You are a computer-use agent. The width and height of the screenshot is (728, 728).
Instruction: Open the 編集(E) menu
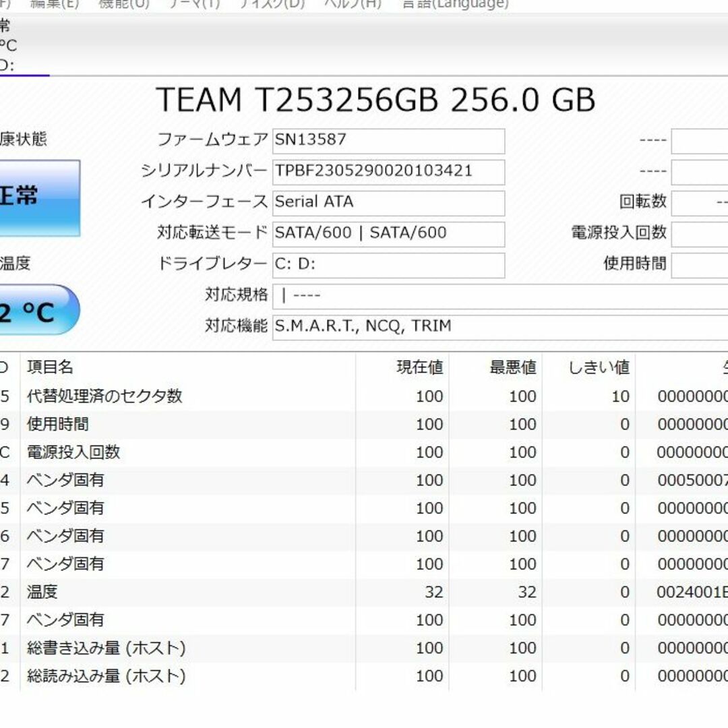pyautogui.click(x=55, y=4)
